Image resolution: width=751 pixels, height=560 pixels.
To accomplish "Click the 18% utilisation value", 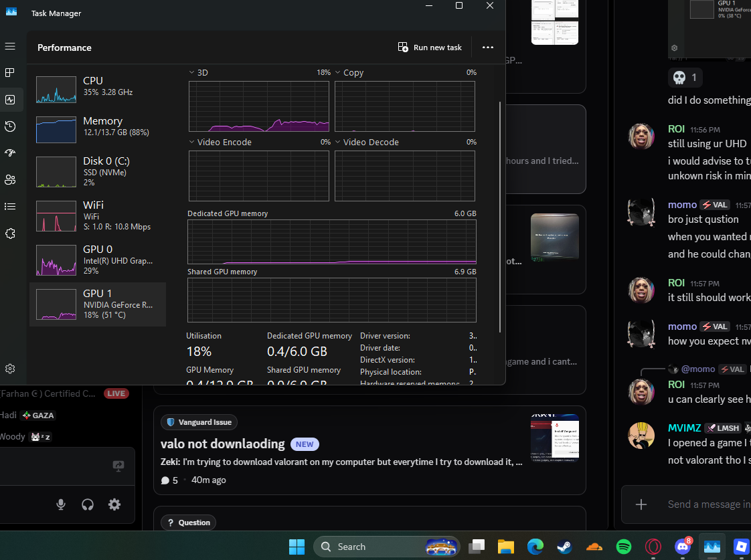I will [199, 352].
